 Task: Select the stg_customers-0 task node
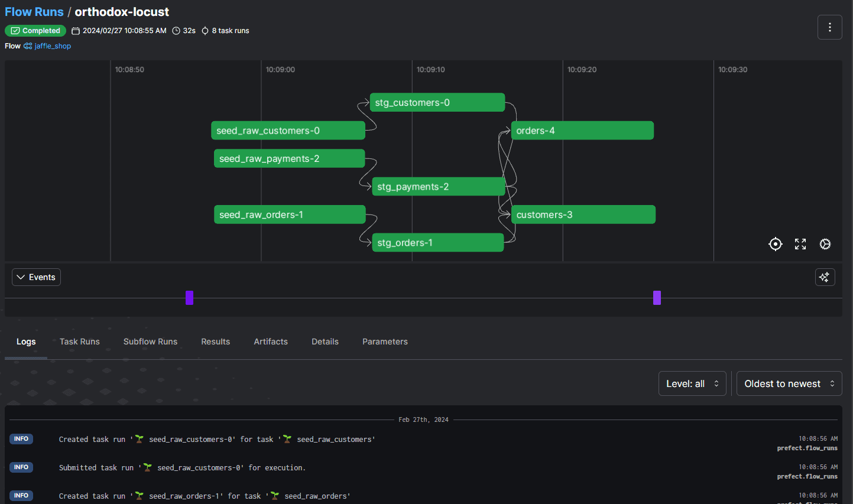tap(437, 103)
